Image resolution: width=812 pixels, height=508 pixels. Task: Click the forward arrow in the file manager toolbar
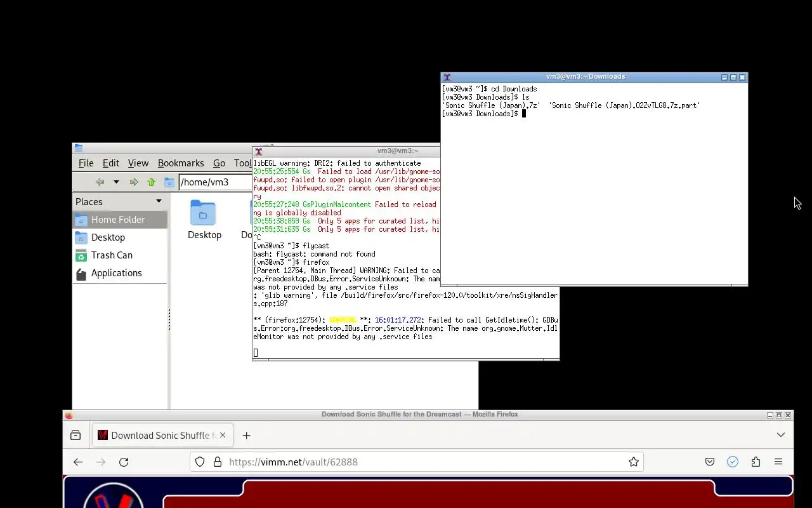click(133, 182)
